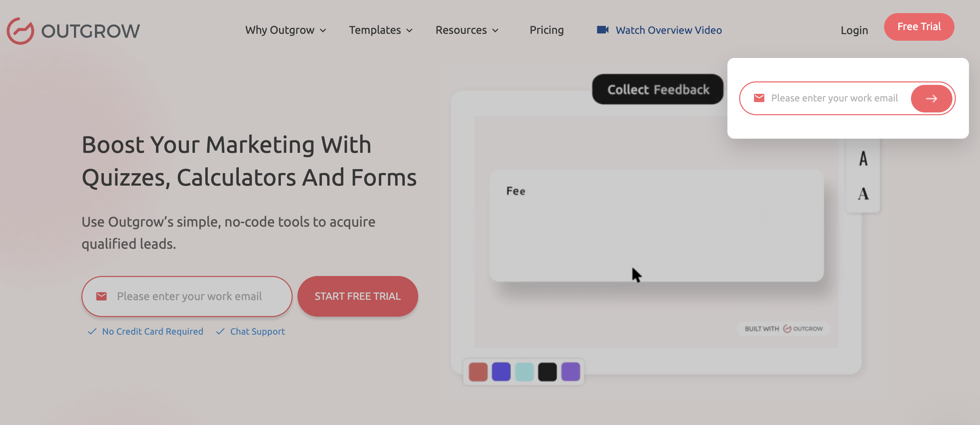The width and height of the screenshot is (980, 425).
Task: Select the lower serif font A icon
Action: (x=863, y=194)
